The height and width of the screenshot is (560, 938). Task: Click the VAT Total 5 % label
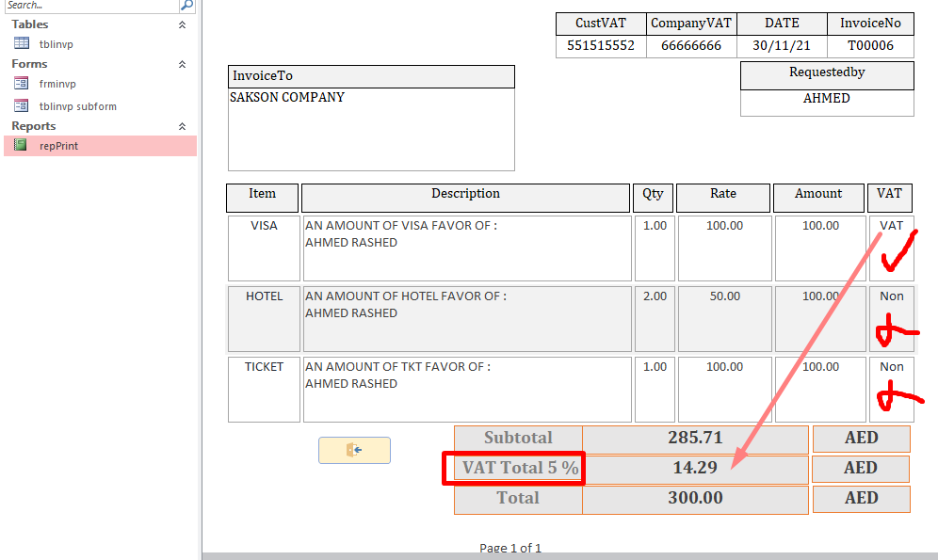pos(519,468)
